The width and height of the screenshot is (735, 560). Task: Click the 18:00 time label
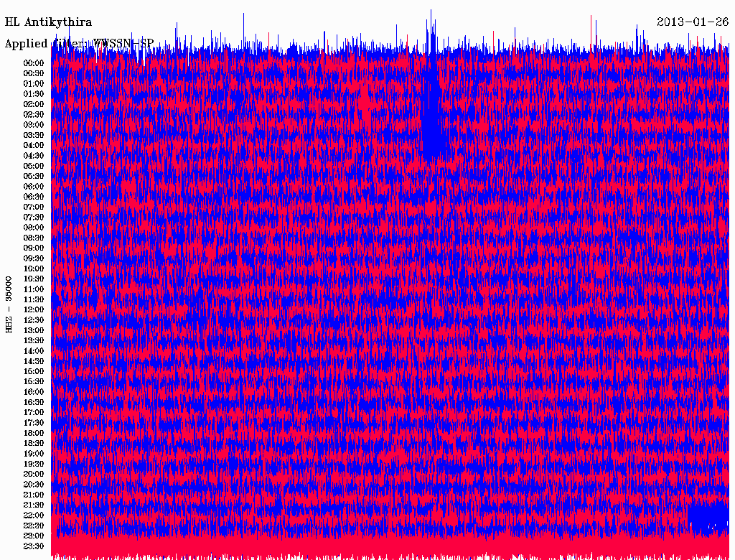[x=34, y=434]
